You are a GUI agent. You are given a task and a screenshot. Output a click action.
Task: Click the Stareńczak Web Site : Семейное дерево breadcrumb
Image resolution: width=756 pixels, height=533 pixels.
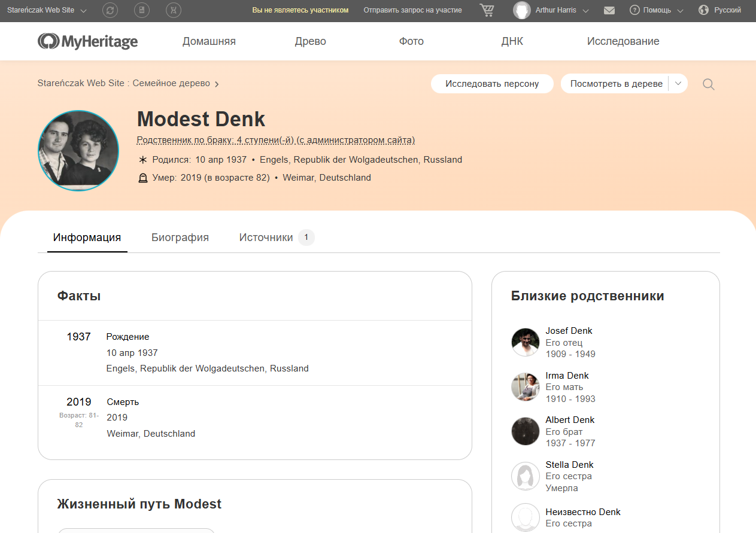[x=124, y=83]
